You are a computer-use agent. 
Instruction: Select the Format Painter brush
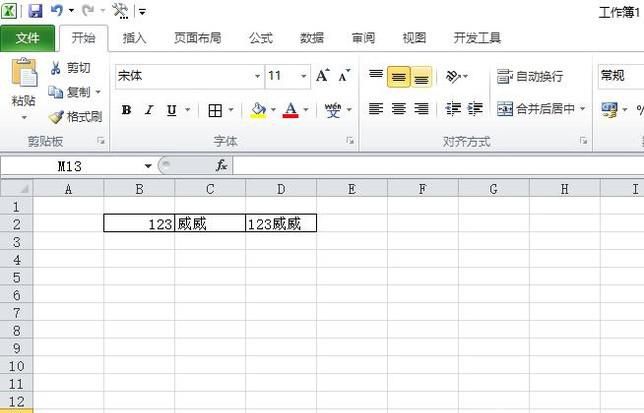pyautogui.click(x=56, y=117)
